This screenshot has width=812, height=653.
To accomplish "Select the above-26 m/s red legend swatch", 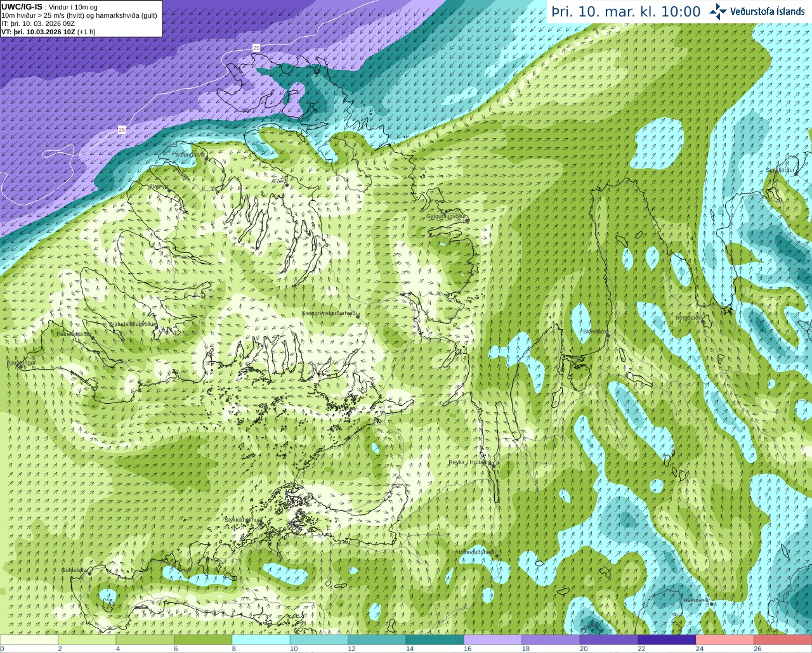I will coord(783,640).
